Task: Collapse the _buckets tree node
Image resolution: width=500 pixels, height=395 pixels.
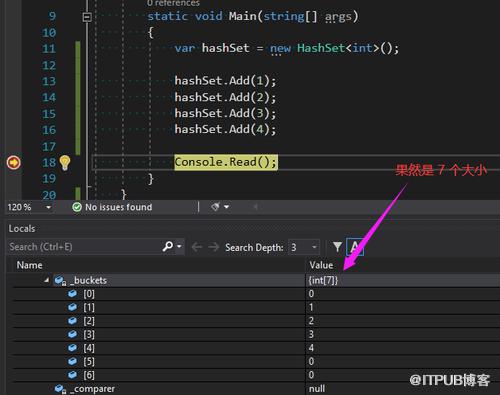Action: pos(47,280)
